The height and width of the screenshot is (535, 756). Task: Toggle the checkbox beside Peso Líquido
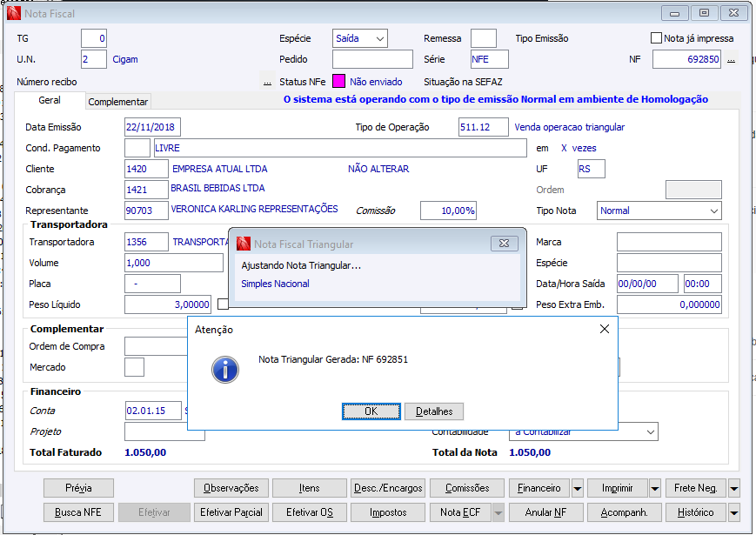point(223,304)
